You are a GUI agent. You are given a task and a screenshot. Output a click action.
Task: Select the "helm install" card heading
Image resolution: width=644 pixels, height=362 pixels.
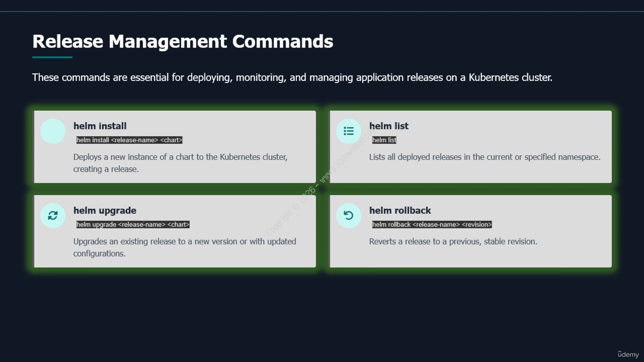[100, 126]
